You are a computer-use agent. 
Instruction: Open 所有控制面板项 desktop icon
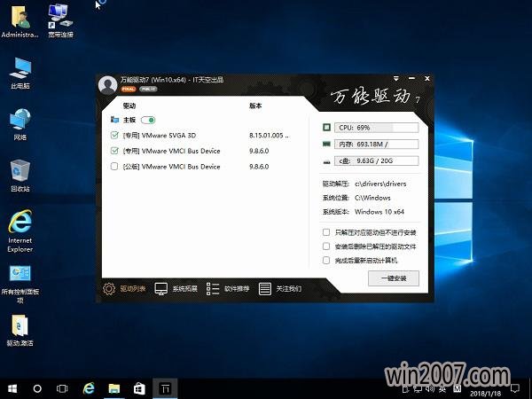coord(20,285)
